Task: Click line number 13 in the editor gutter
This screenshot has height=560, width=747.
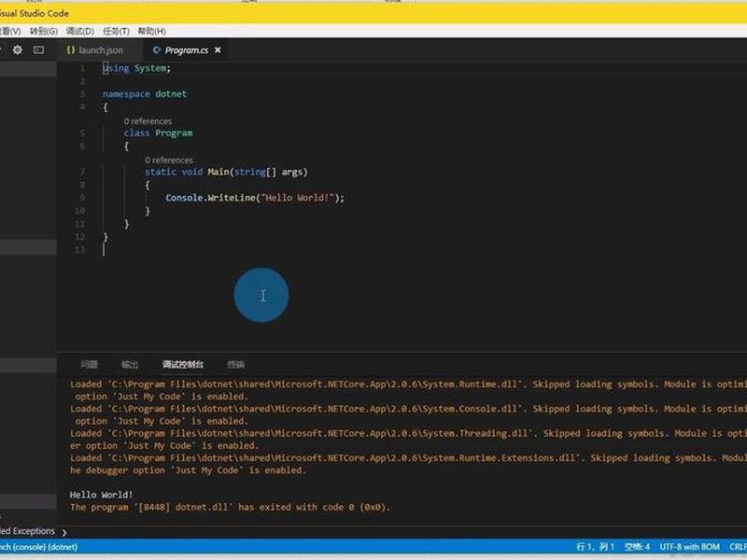Action: point(79,249)
